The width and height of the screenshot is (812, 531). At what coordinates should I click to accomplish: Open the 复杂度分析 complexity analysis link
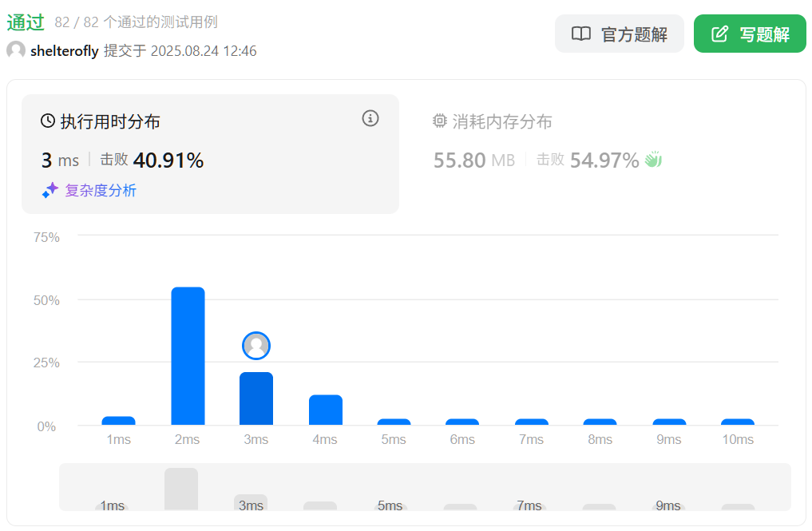pyautogui.click(x=101, y=190)
